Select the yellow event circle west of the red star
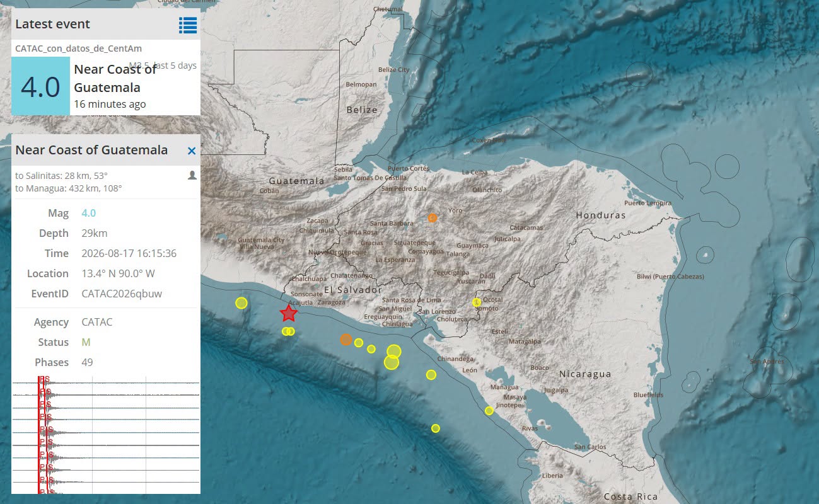This screenshot has height=504, width=819. (x=241, y=303)
